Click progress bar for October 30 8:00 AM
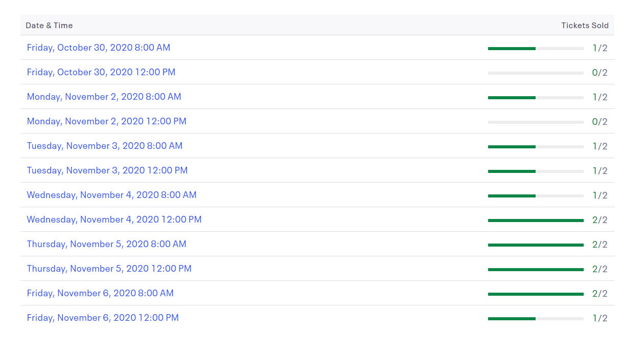The image size is (644, 352). [x=536, y=49]
